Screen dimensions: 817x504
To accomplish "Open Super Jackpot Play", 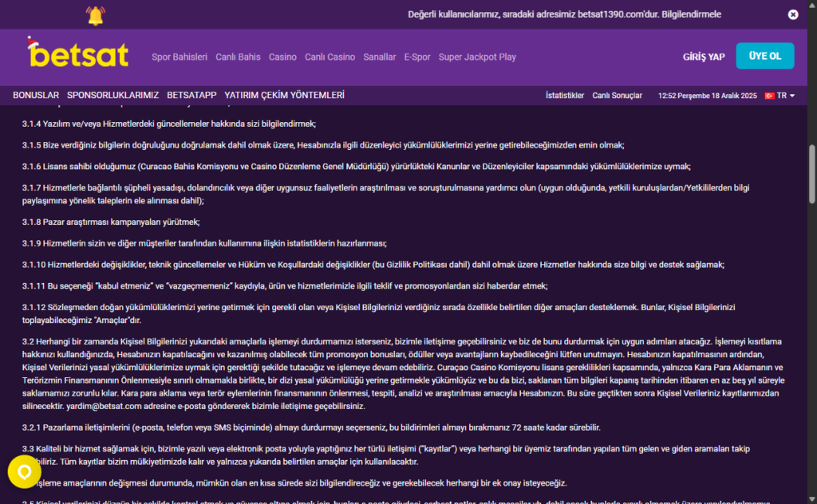I will pyautogui.click(x=477, y=57).
